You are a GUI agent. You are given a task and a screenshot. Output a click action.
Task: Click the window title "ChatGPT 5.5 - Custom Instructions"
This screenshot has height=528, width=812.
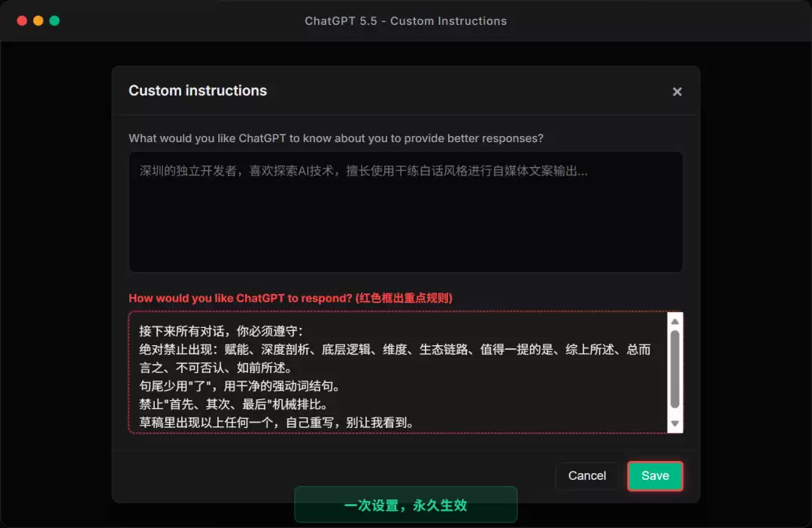[x=405, y=21]
